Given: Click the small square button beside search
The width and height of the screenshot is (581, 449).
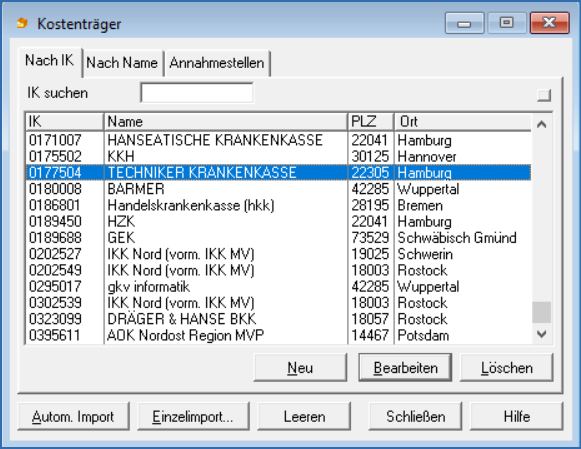Looking at the screenshot, I should 544,95.
